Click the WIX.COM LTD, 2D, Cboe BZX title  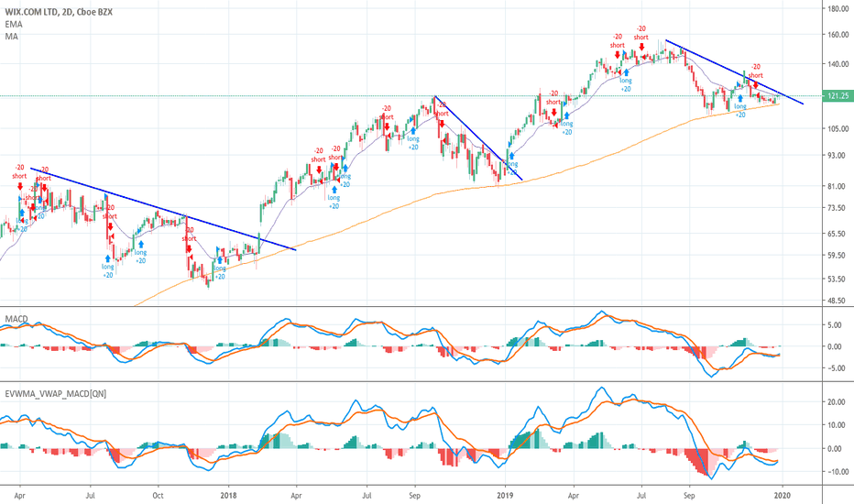59,12
